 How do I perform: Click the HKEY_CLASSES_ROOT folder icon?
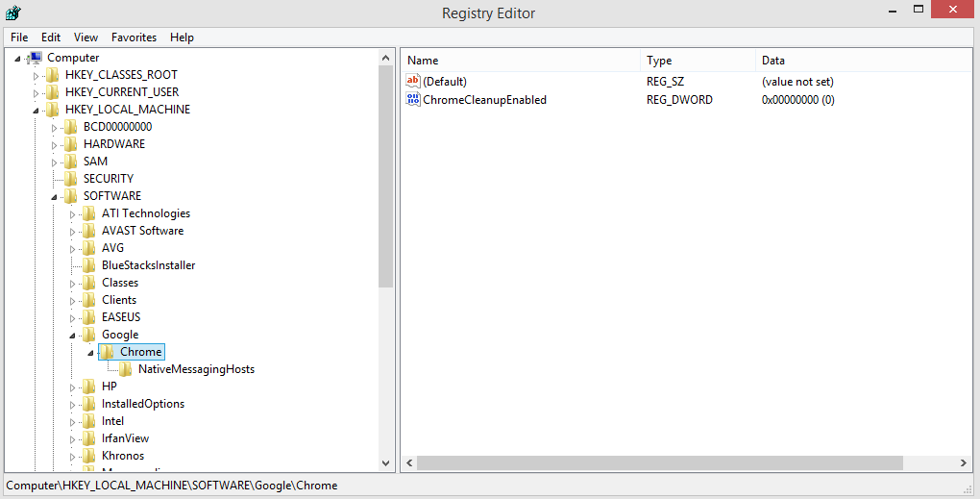tap(52, 75)
